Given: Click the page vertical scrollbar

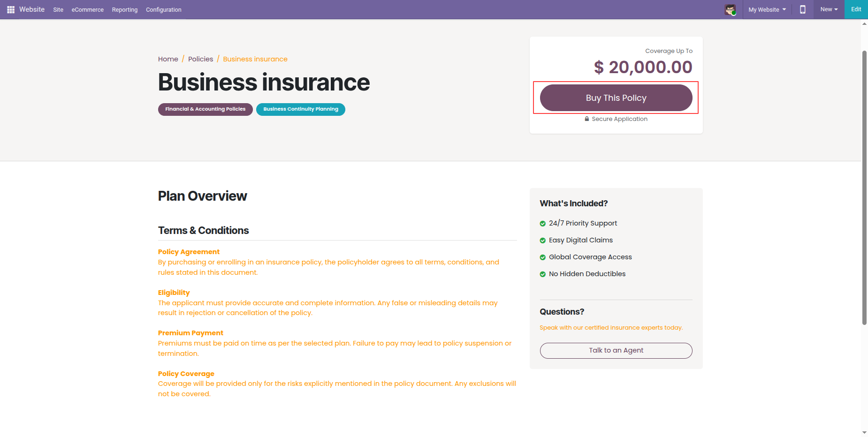Looking at the screenshot, I should [x=864, y=188].
